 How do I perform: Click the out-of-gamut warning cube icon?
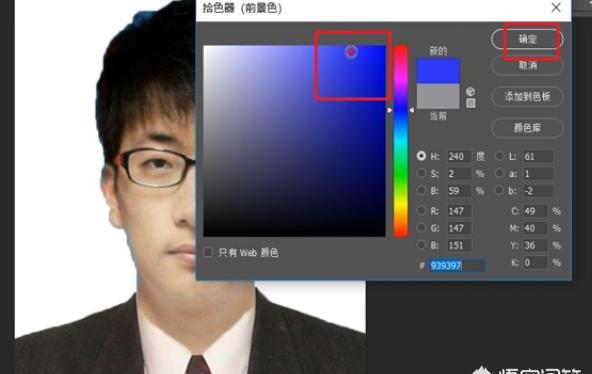[470, 91]
